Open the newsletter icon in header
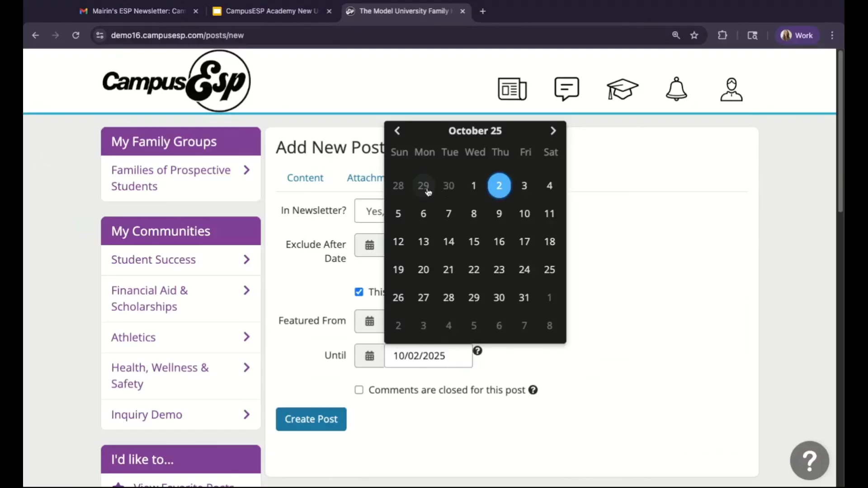The height and width of the screenshot is (488, 868). [x=512, y=89]
